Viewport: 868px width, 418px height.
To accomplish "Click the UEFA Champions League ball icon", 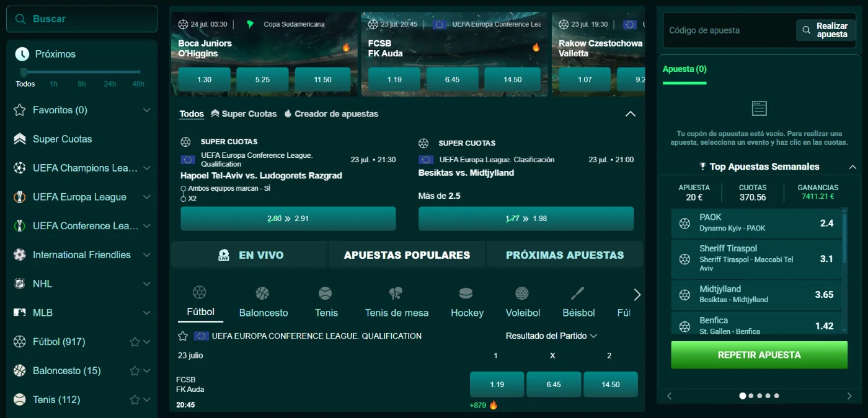I will click(20, 168).
